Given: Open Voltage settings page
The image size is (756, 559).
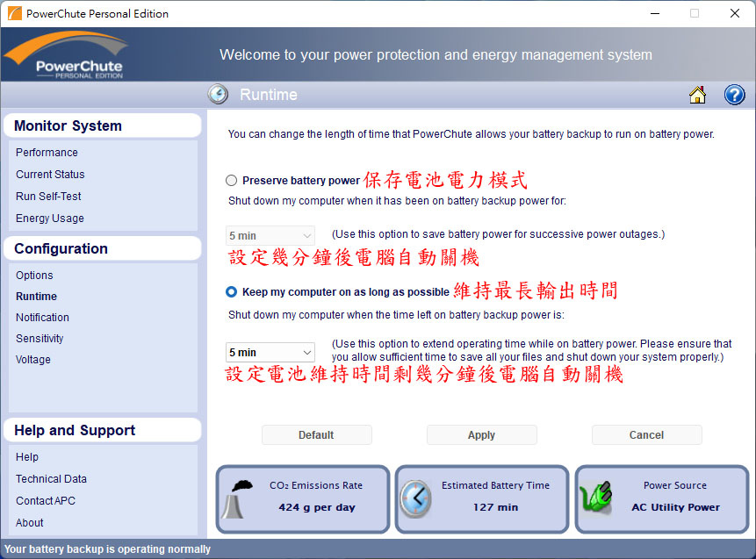Looking at the screenshot, I should (32, 360).
